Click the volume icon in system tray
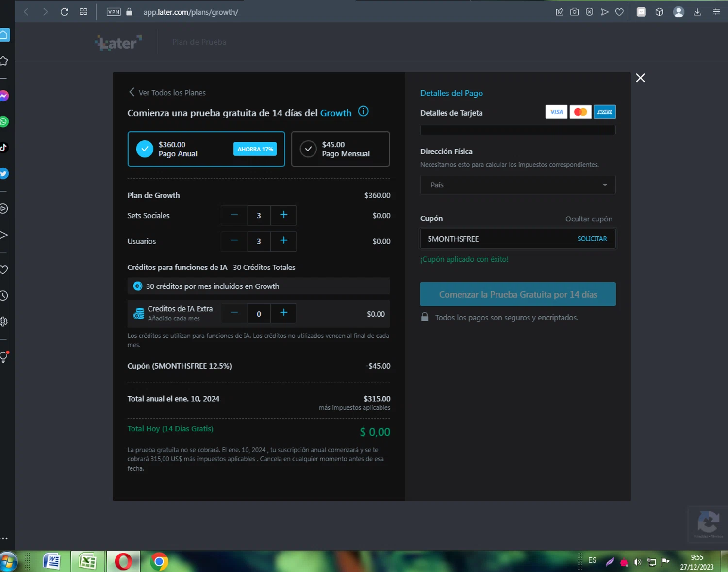The image size is (728, 572). (637, 562)
